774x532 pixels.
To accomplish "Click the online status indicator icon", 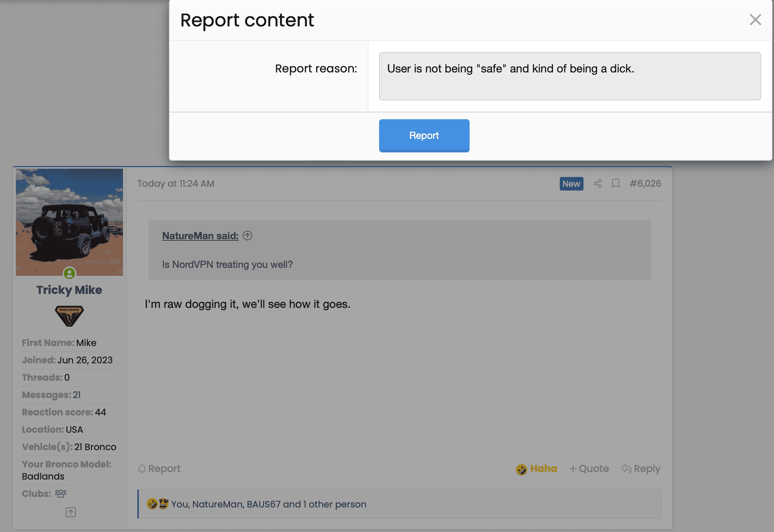I will coord(69,273).
